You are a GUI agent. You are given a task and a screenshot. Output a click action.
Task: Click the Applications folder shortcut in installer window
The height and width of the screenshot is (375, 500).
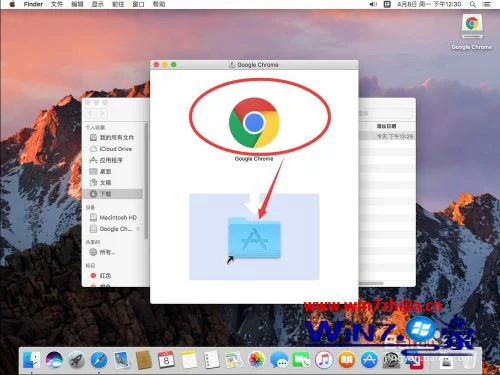click(x=254, y=237)
